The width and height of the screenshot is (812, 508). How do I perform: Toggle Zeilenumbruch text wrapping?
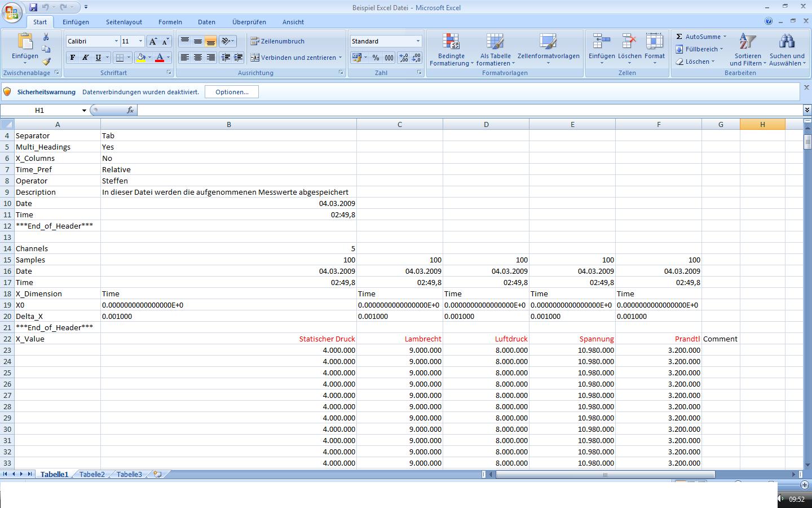[x=277, y=41]
